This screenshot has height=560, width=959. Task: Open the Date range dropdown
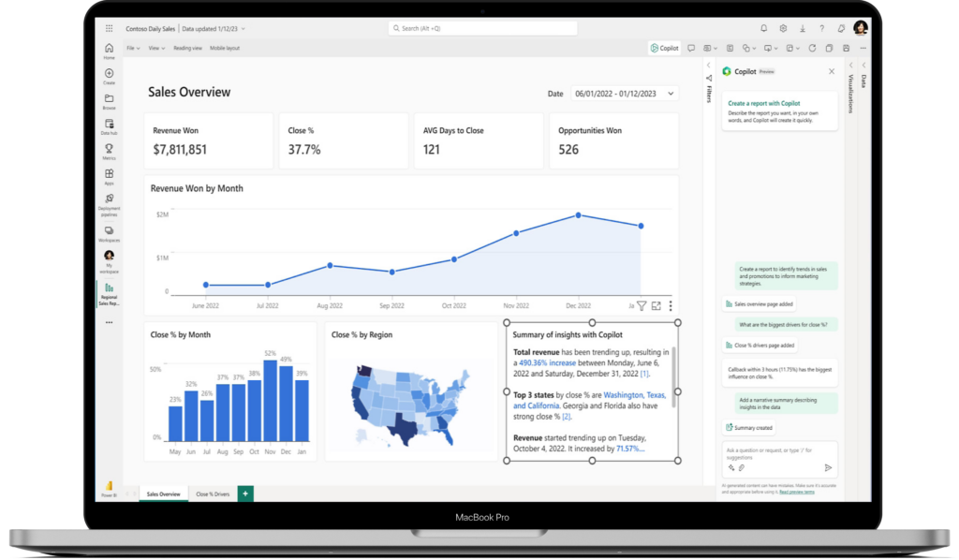(x=625, y=94)
